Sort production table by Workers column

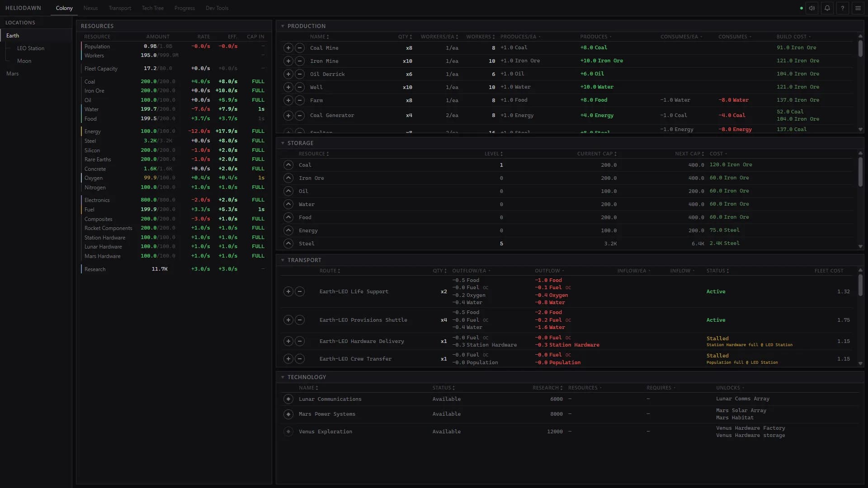[x=481, y=37]
